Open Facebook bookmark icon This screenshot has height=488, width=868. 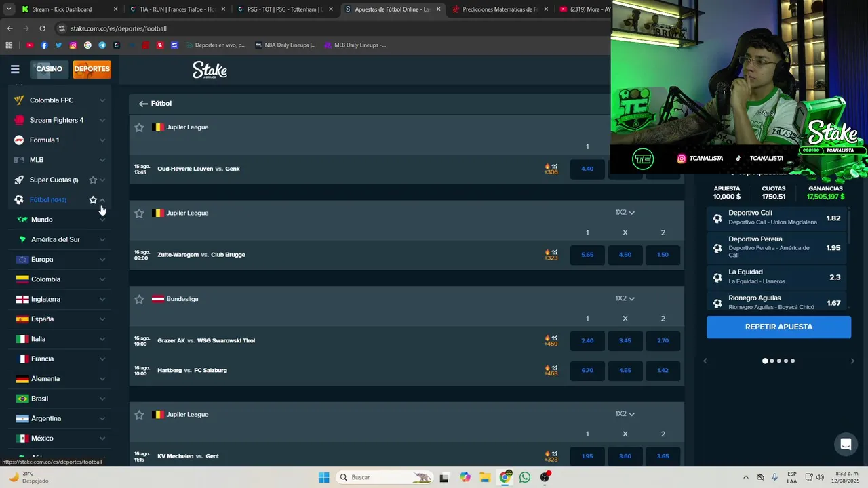tap(44, 45)
